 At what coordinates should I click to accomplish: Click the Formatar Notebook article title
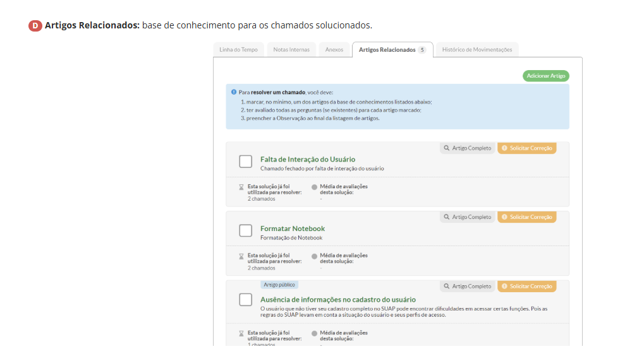pos(293,228)
